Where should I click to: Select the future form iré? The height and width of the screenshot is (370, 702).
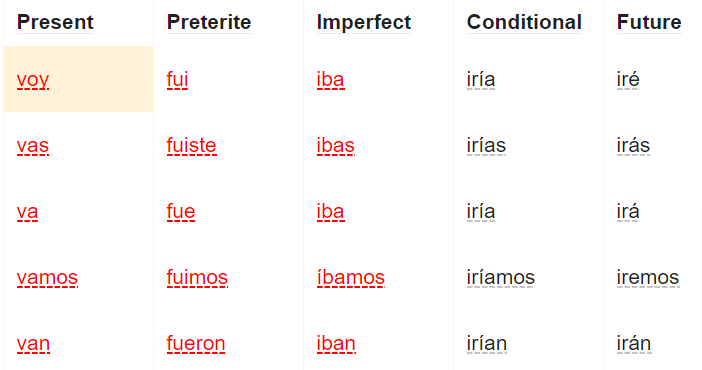(628, 80)
